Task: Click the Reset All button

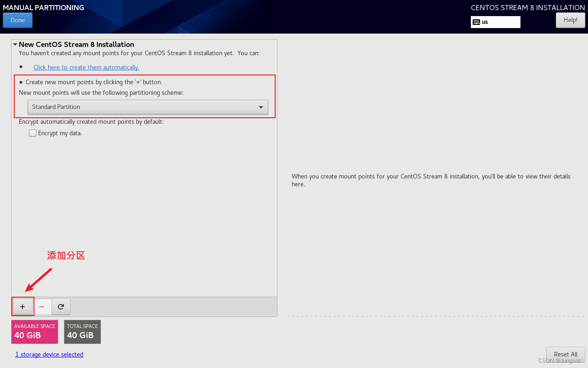Action: [565, 354]
